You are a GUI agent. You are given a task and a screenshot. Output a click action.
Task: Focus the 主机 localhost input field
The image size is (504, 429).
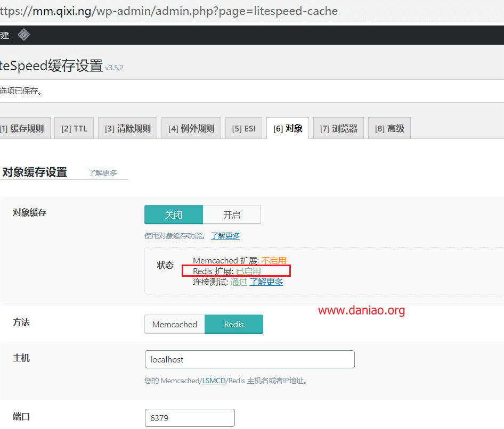250,359
